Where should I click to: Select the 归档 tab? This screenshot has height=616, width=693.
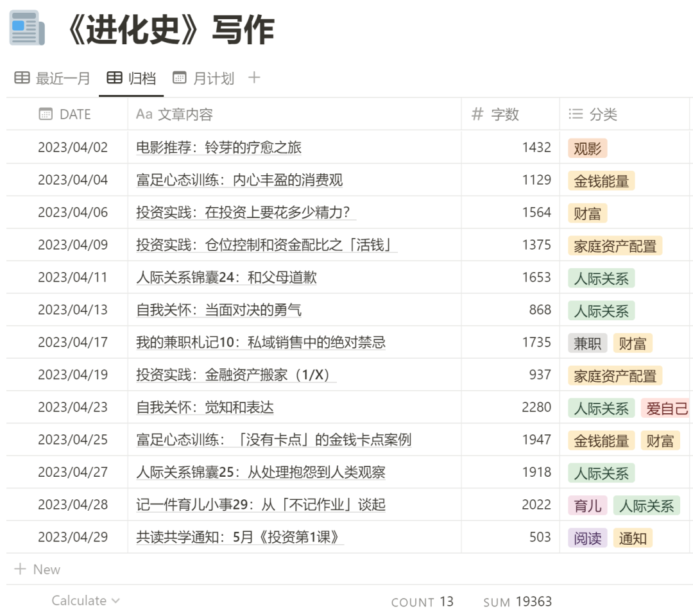[x=132, y=79]
